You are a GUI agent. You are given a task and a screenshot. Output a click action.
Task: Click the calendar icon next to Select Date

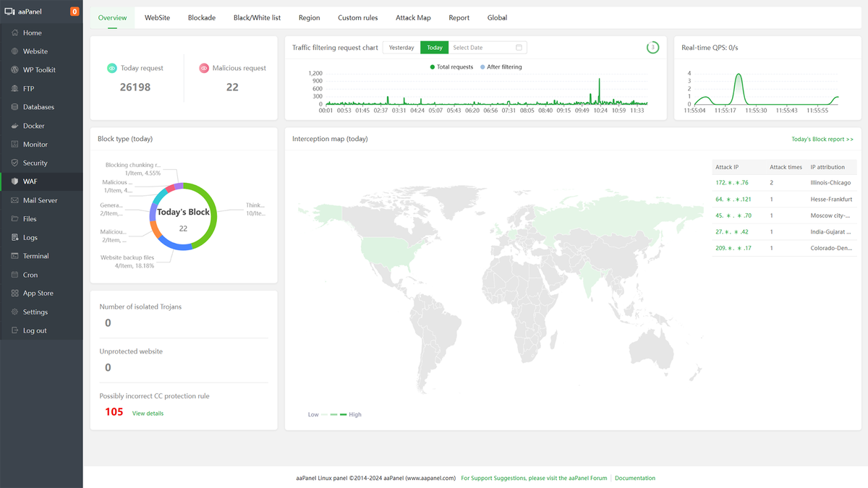(x=518, y=47)
